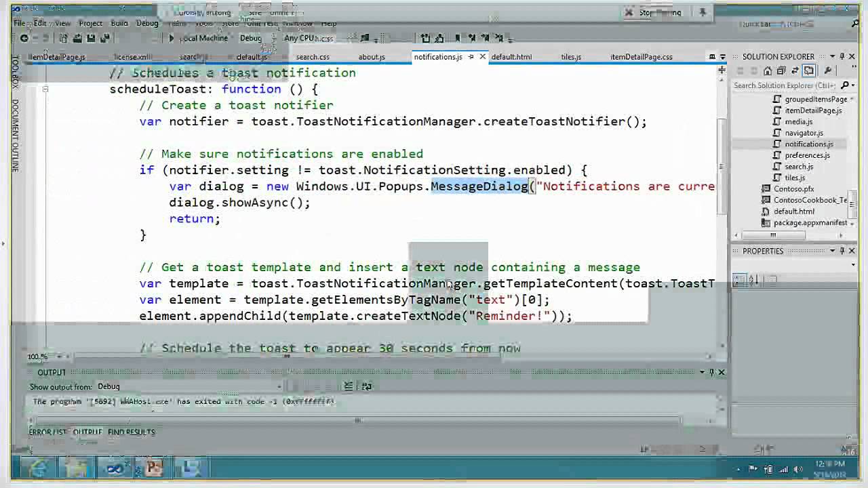Switch to the search.css tab
This screenshot has width=868, height=488.
click(313, 57)
